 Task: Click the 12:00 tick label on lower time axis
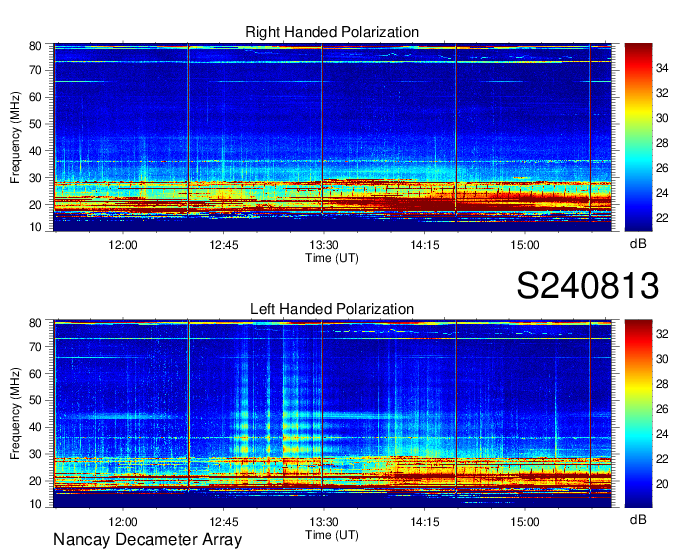pos(123,522)
